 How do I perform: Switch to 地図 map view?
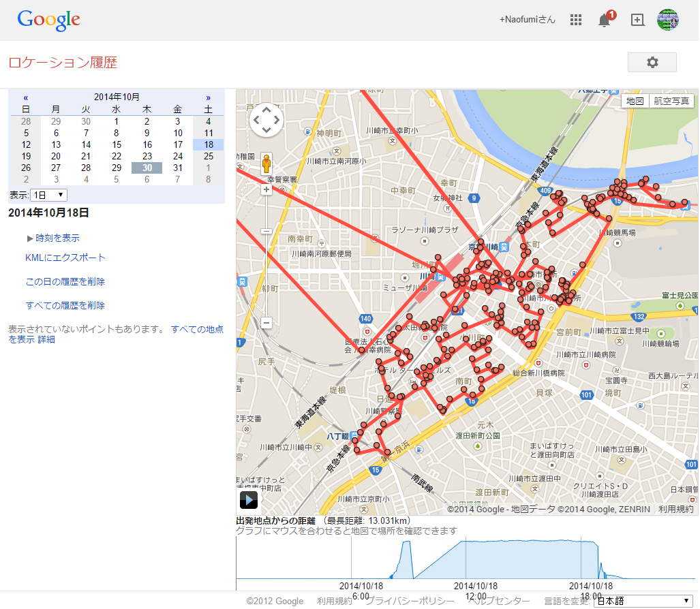(x=635, y=101)
